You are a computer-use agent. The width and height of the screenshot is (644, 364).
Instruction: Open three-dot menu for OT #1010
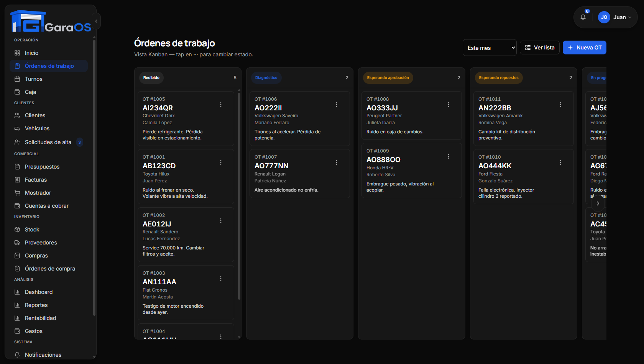(x=560, y=162)
